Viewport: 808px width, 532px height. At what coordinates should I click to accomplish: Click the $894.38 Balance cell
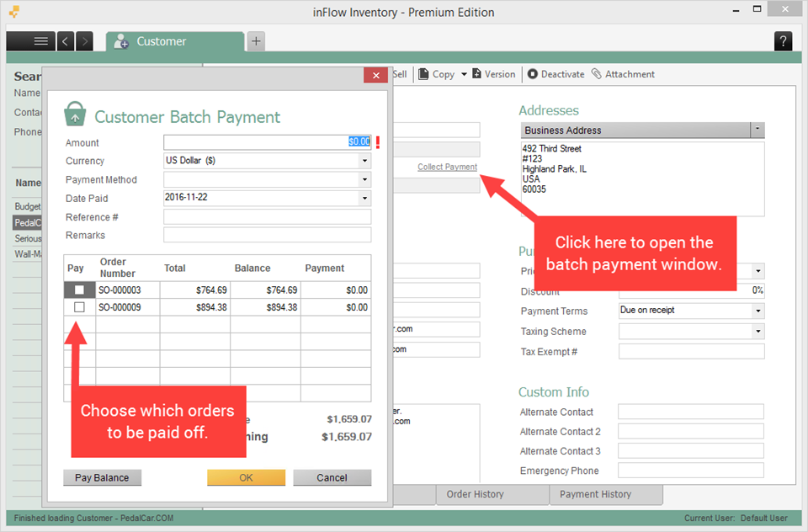(x=265, y=307)
